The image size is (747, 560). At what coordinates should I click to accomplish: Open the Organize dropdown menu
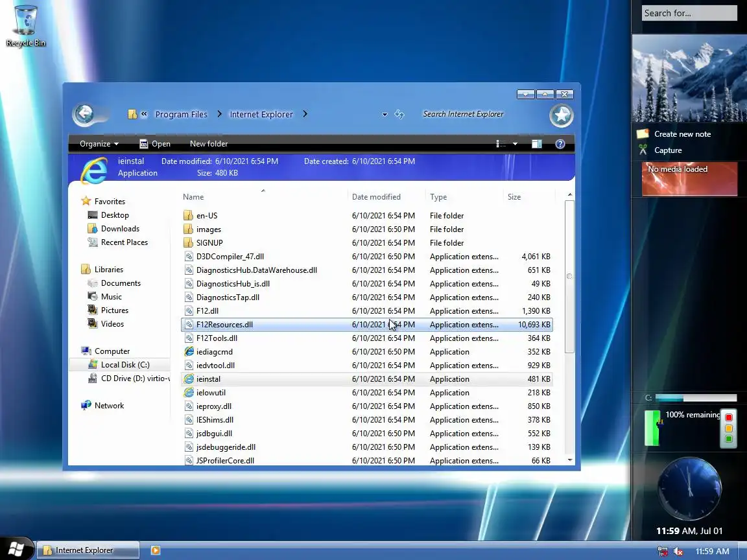point(99,144)
